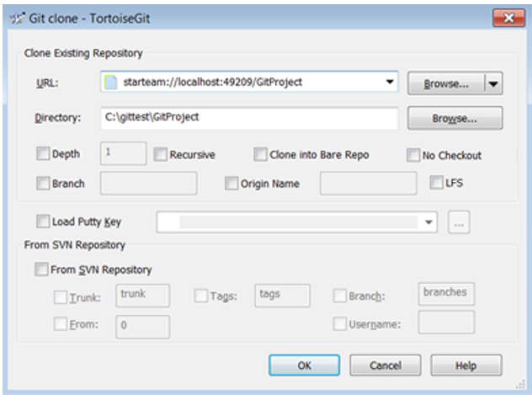Click the From revision field showing 0

point(142,327)
